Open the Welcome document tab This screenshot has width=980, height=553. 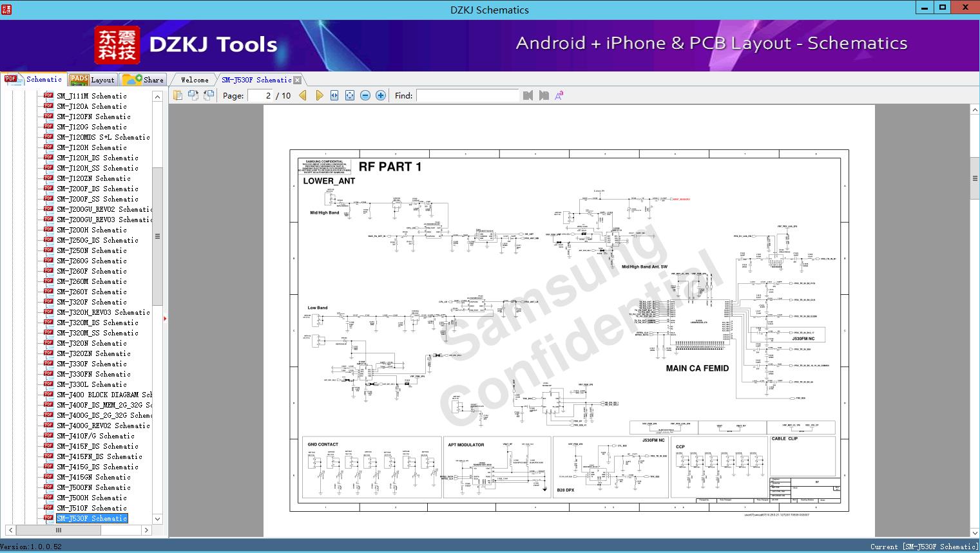click(195, 80)
